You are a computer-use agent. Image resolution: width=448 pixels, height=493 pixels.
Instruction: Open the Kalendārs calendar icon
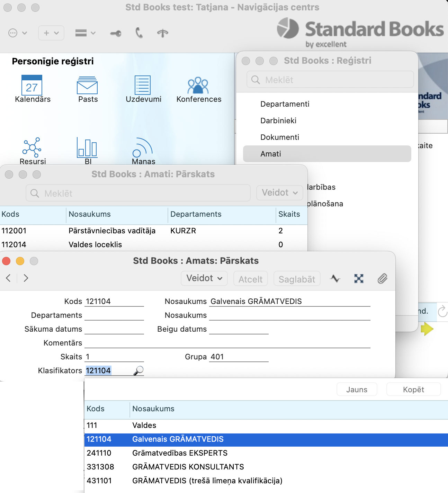32,85
